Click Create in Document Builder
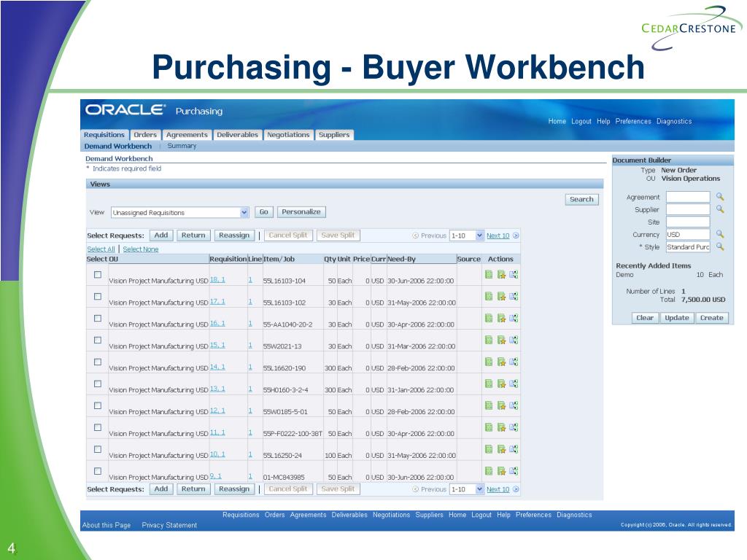Image resolution: width=747 pixels, height=560 pixels. tap(712, 318)
